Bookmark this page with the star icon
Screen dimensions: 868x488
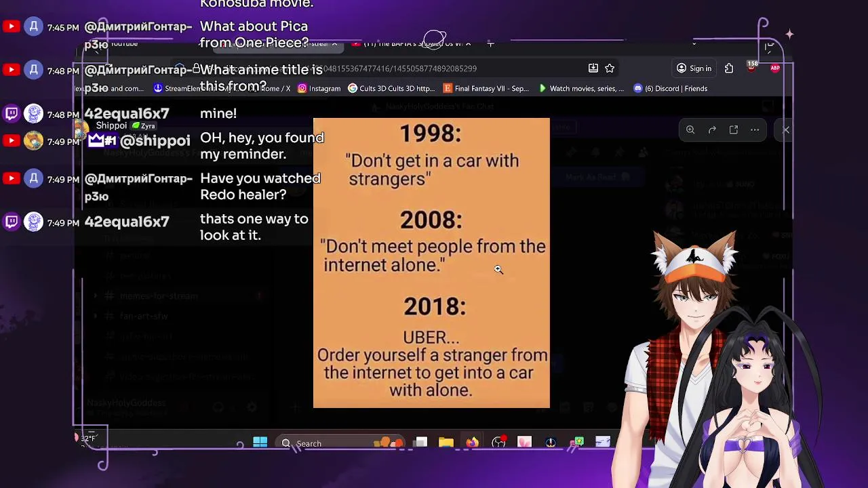(x=610, y=68)
